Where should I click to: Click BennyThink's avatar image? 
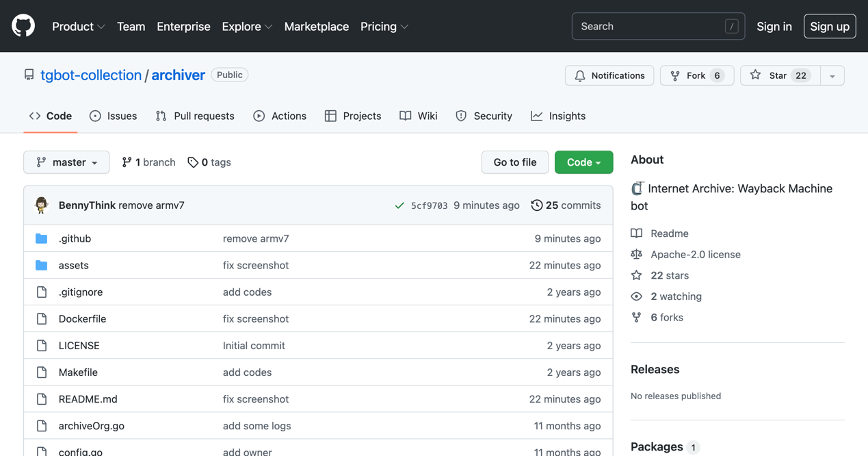click(x=42, y=205)
